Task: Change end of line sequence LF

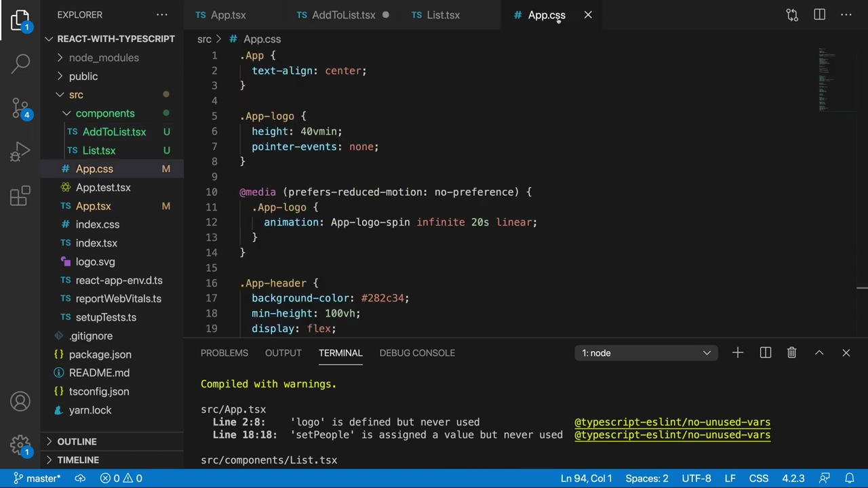Action: coord(730,478)
